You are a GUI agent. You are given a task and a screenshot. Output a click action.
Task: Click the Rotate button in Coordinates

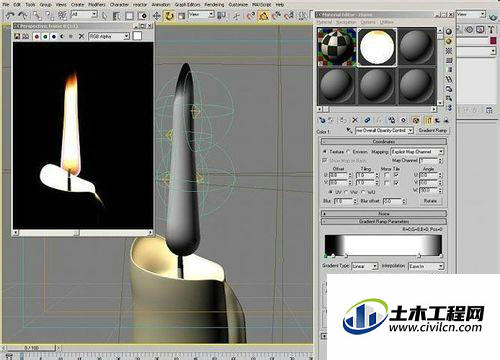[x=430, y=201]
